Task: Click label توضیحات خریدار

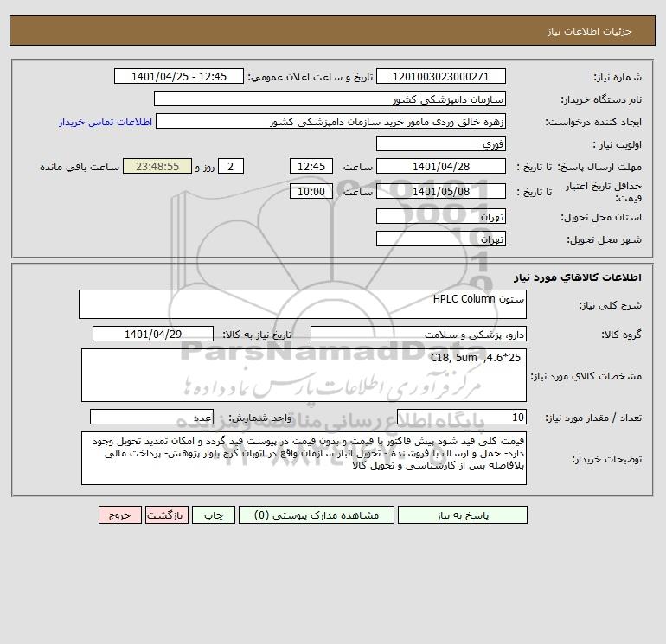Action: (607, 459)
